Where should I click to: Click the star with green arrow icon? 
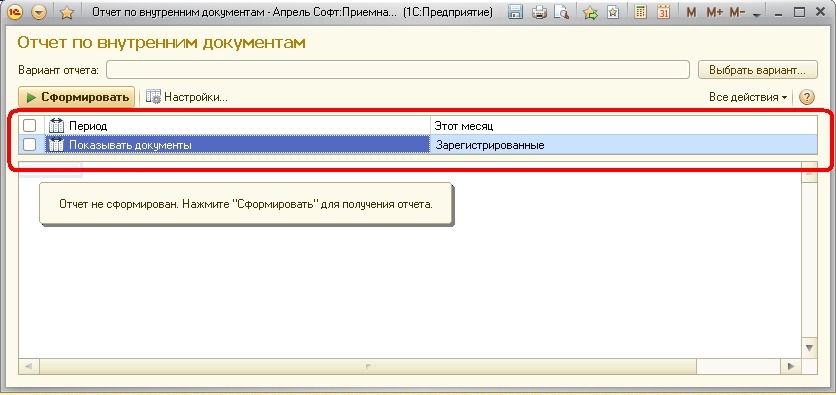tap(590, 12)
